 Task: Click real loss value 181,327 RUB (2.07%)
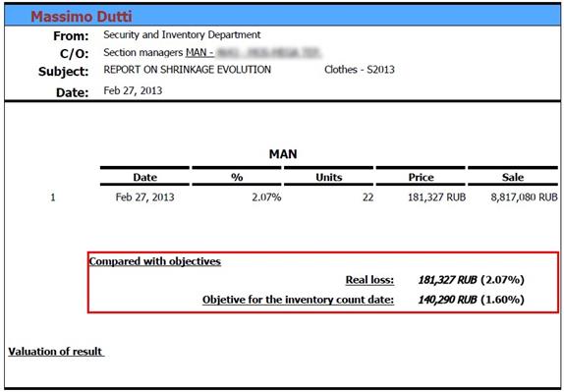(471, 280)
